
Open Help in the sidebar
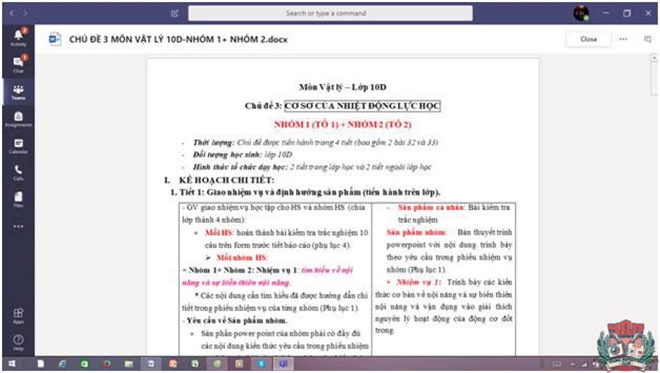click(19, 342)
